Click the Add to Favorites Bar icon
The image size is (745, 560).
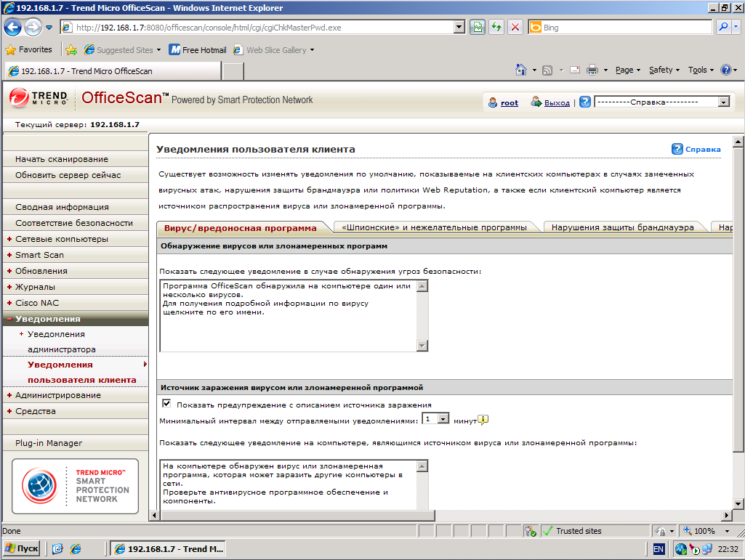click(71, 50)
